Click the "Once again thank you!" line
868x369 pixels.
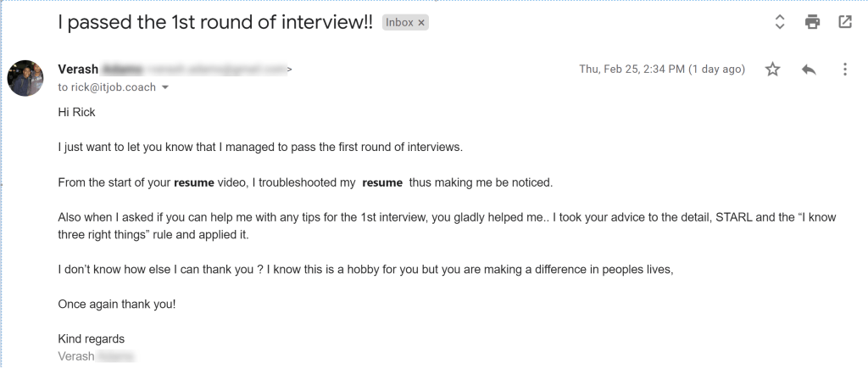pos(116,304)
